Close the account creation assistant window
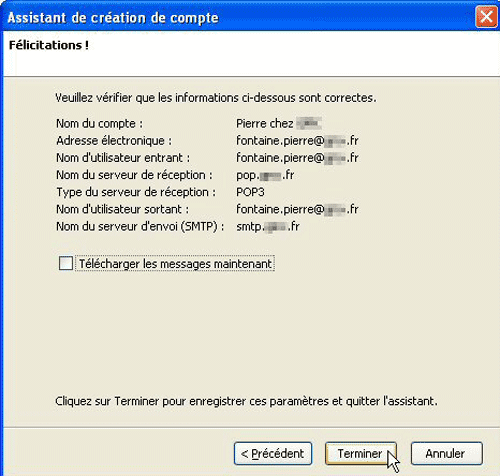500x476 pixels. click(486, 16)
